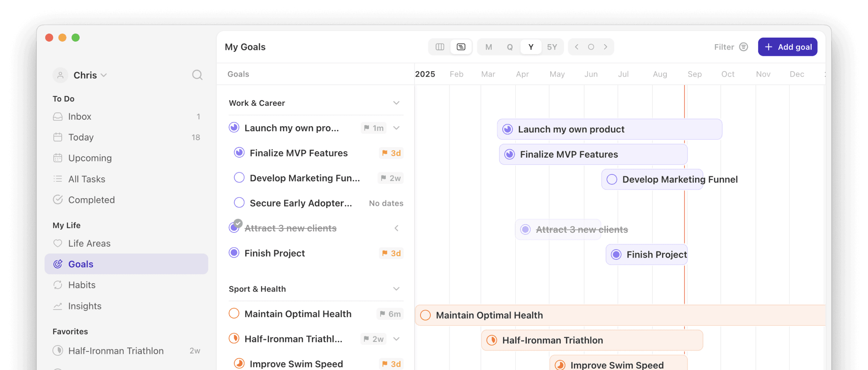Viewport: 868px width, 370px height.
Task: Click the Chris profile avatar icon
Action: 60,75
